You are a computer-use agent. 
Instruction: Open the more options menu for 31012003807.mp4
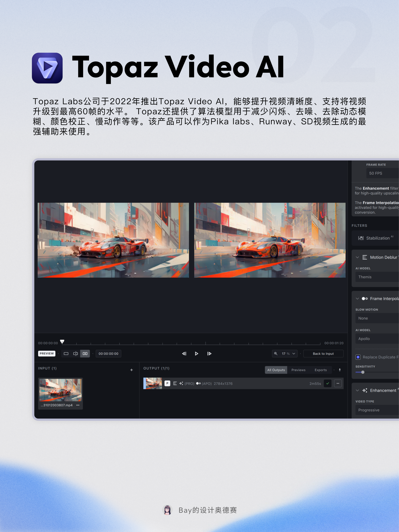click(78, 405)
